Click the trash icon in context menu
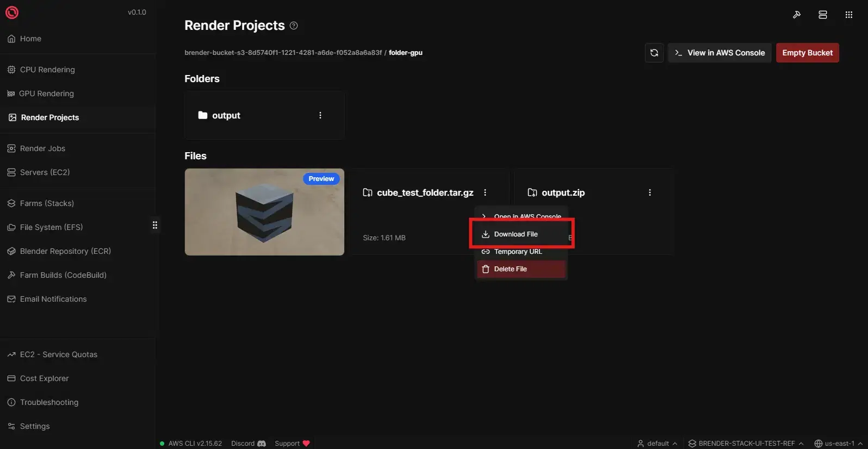The width and height of the screenshot is (868, 449). click(486, 269)
